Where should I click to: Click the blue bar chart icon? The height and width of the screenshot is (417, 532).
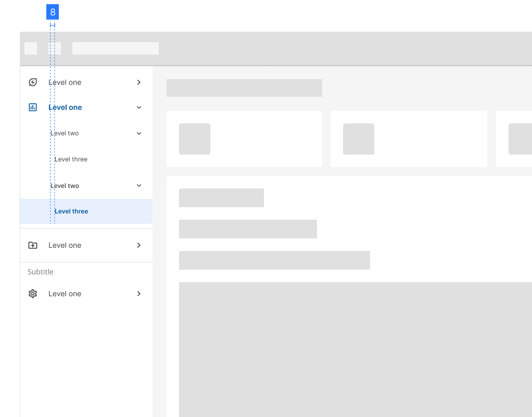33,107
